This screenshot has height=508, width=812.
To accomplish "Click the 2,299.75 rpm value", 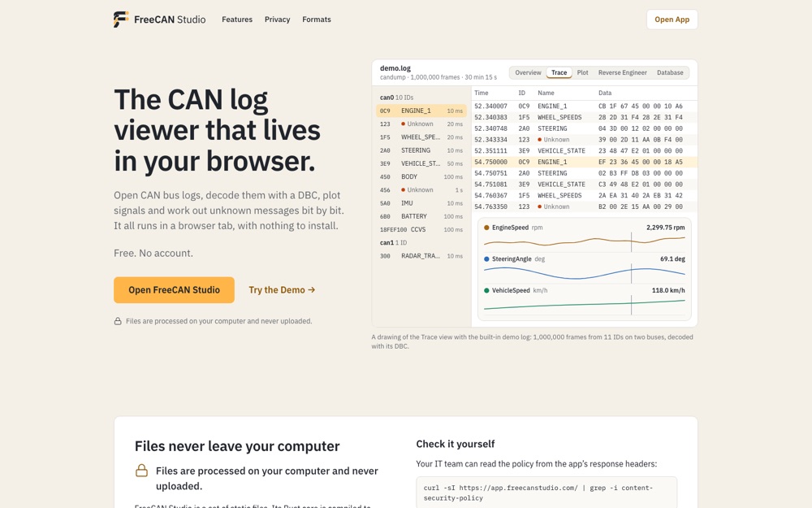I will (666, 228).
